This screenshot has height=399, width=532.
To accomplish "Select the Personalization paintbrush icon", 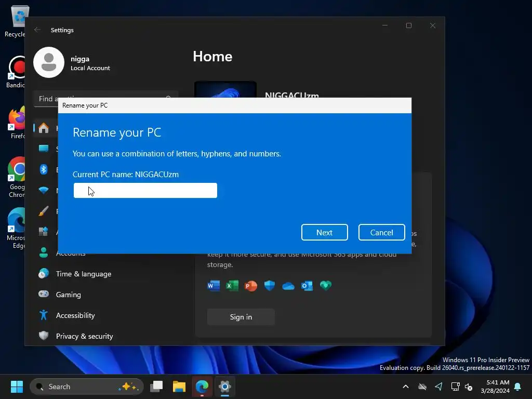I will (44, 211).
